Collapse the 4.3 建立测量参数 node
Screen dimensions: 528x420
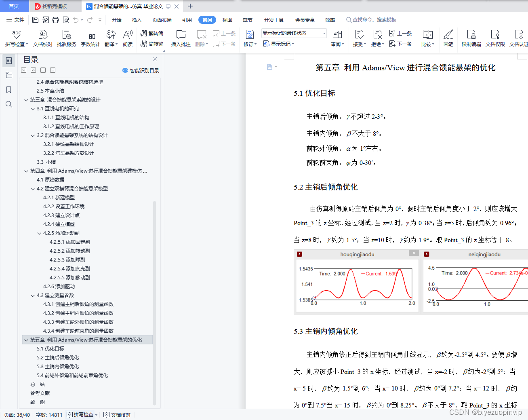[33, 295]
